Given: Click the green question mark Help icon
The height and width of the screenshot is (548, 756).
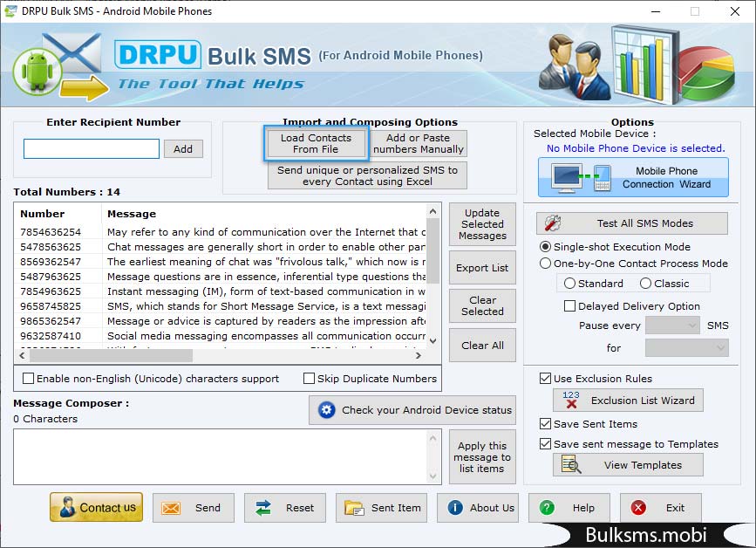Looking at the screenshot, I should [547, 508].
